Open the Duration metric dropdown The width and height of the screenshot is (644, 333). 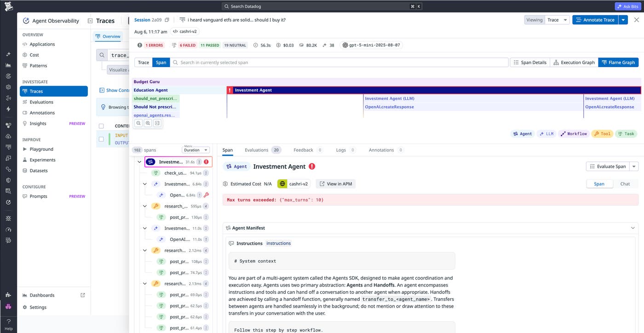[x=196, y=150]
